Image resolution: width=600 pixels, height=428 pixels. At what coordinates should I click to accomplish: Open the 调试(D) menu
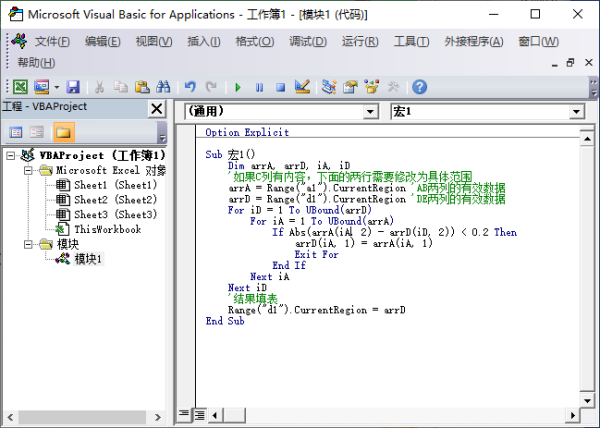click(x=307, y=41)
